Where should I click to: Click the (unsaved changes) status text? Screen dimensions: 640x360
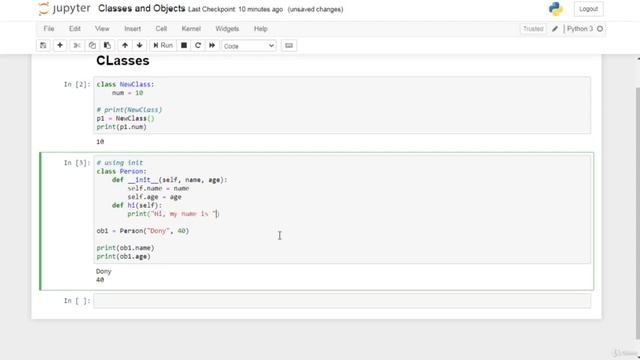(315, 9)
